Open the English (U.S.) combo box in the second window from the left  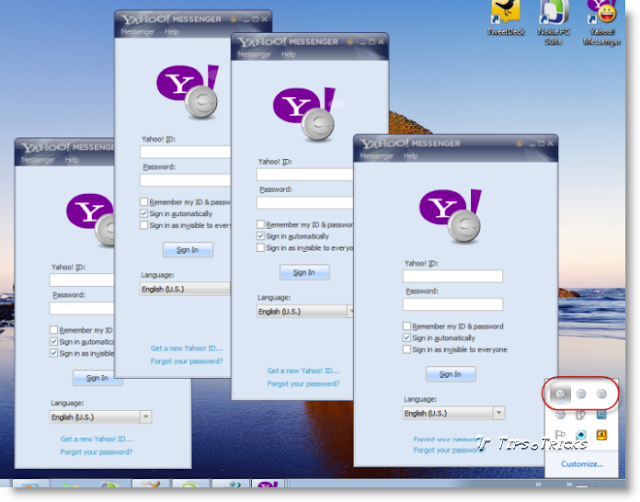point(185,289)
